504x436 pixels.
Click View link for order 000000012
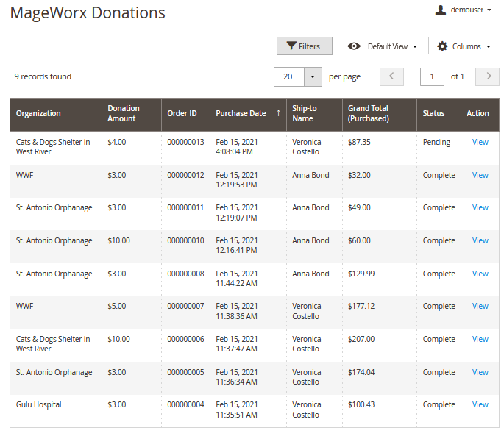[x=480, y=175]
